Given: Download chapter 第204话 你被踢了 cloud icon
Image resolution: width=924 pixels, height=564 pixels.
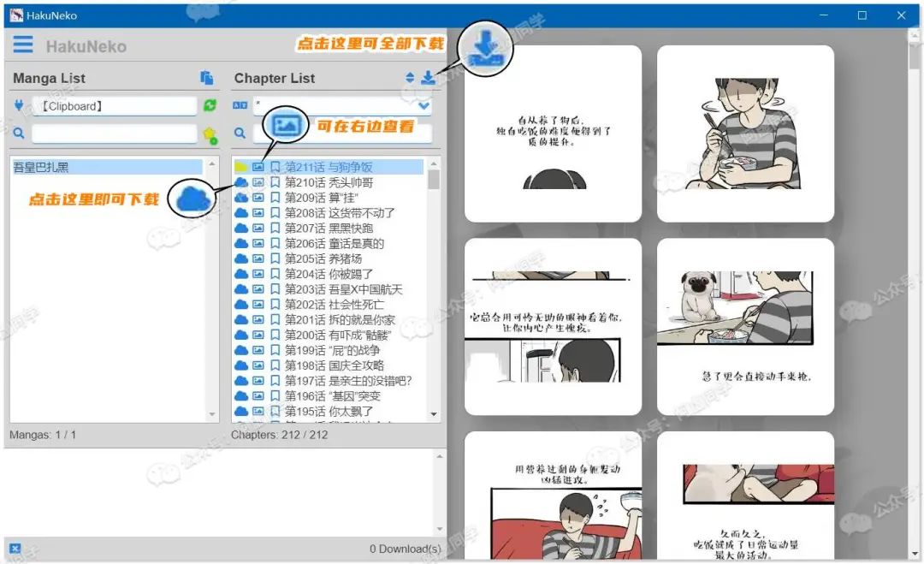Looking at the screenshot, I should (x=241, y=274).
